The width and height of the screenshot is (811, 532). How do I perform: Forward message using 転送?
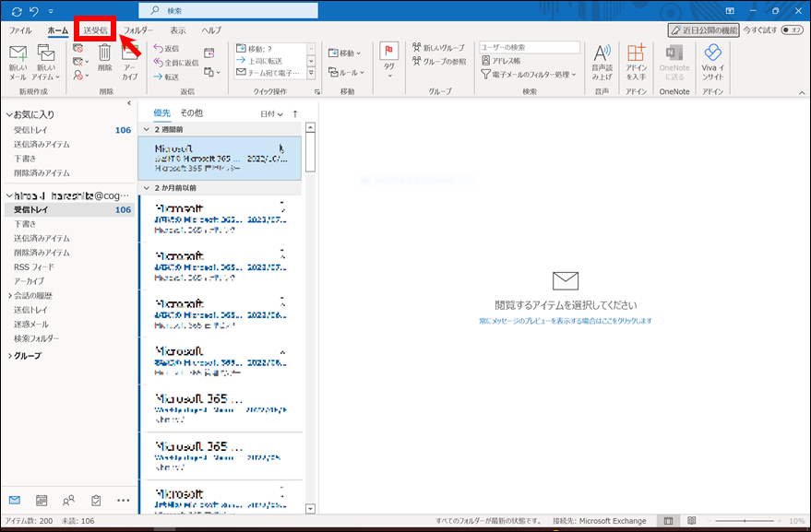(167, 77)
